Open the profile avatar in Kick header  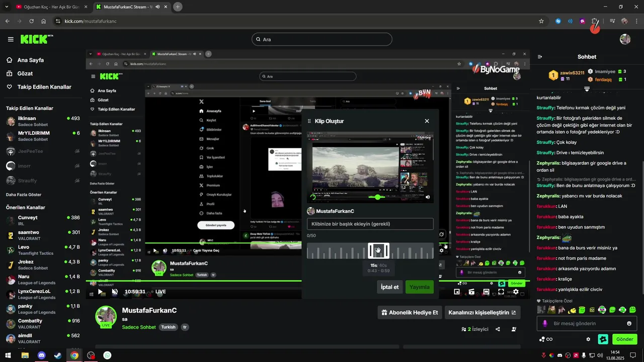pyautogui.click(x=625, y=39)
